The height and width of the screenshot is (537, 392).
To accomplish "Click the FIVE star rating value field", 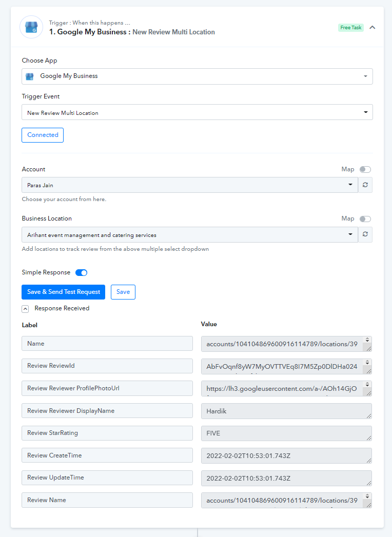I will point(286,433).
